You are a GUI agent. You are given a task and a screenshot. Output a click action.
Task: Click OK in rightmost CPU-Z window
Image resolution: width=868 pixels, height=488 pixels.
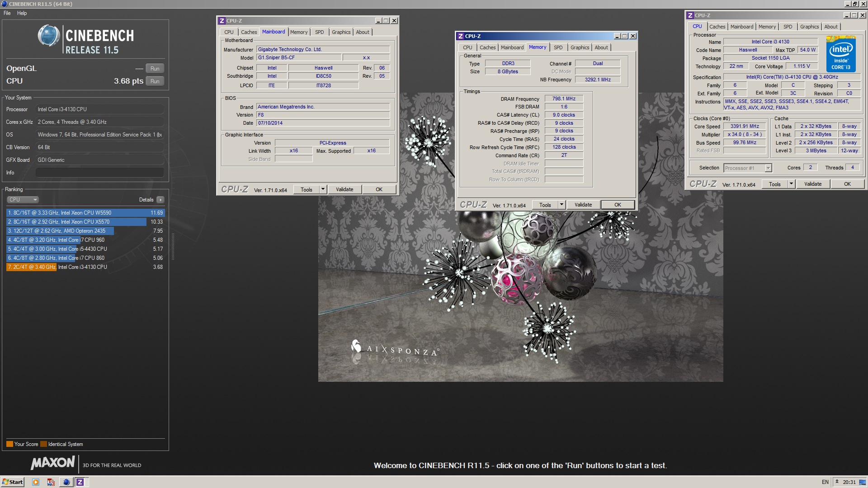tap(847, 184)
